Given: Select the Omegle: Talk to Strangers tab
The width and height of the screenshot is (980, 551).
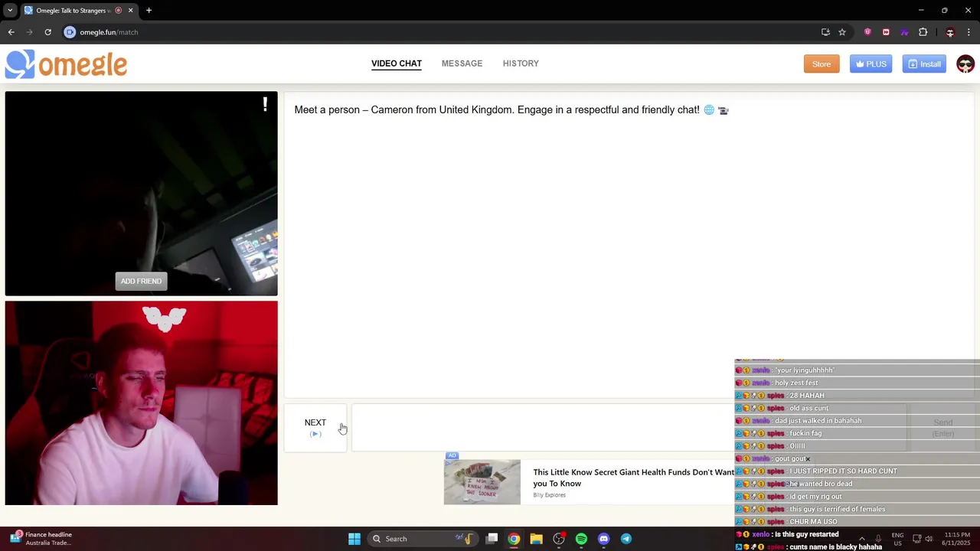Looking at the screenshot, I should pyautogui.click(x=73, y=11).
